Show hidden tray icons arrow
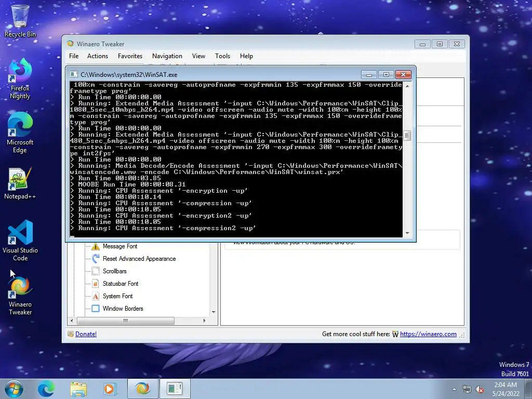Screen dimensions: 532x399 coord(454,390)
